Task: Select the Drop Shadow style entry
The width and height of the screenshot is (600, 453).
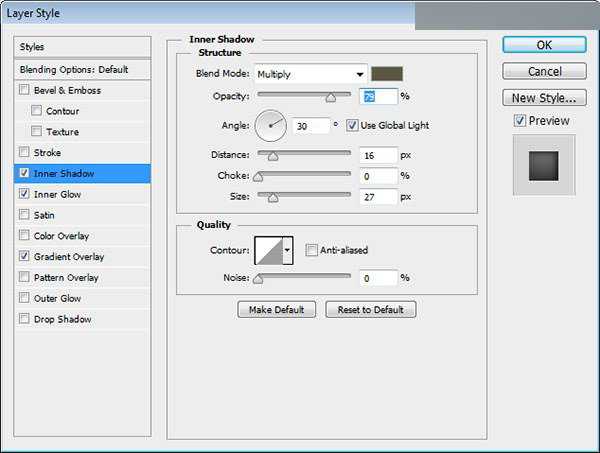Action: click(x=62, y=319)
